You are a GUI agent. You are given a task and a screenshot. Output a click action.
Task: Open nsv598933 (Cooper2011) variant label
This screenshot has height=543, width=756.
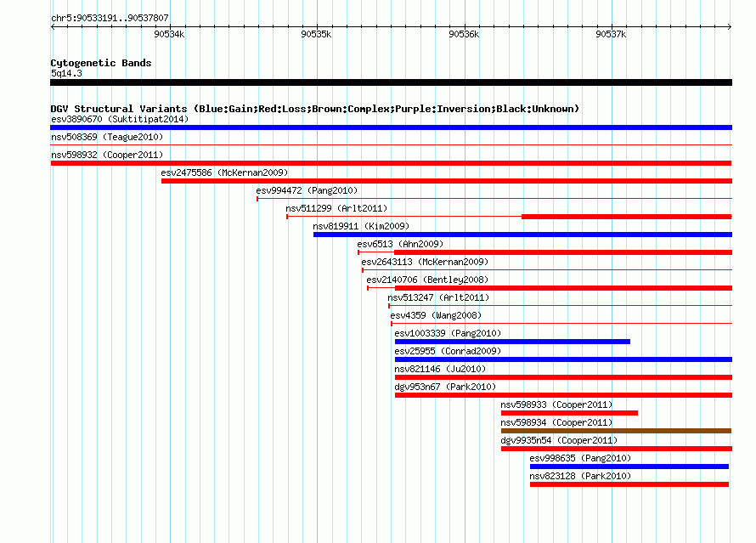[x=556, y=404]
